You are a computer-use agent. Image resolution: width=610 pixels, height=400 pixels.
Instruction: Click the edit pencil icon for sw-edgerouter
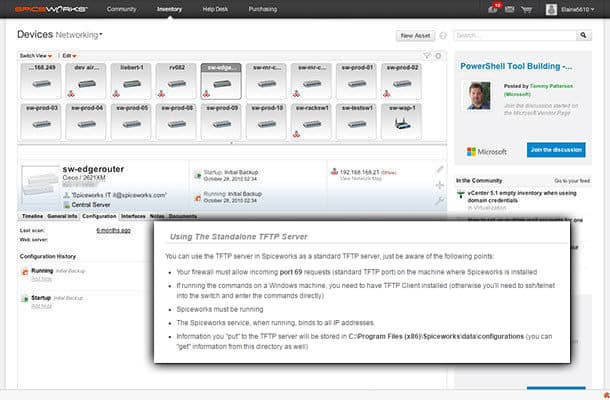tap(440, 169)
